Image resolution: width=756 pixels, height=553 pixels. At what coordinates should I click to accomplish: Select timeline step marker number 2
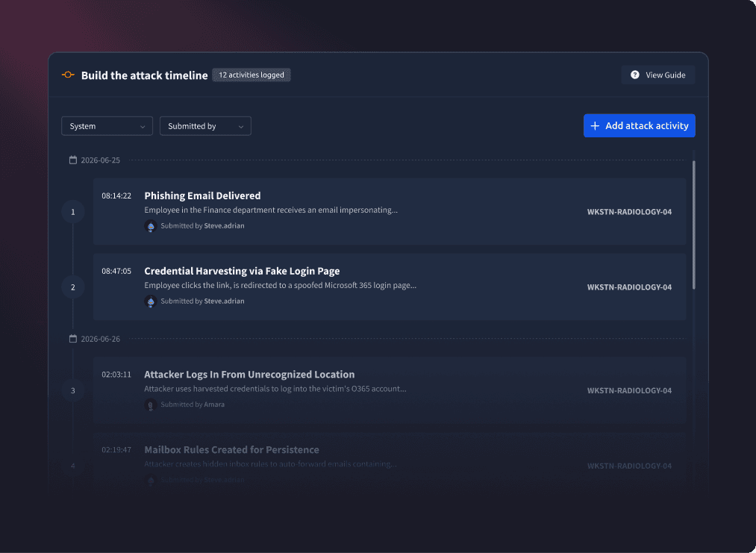(73, 287)
